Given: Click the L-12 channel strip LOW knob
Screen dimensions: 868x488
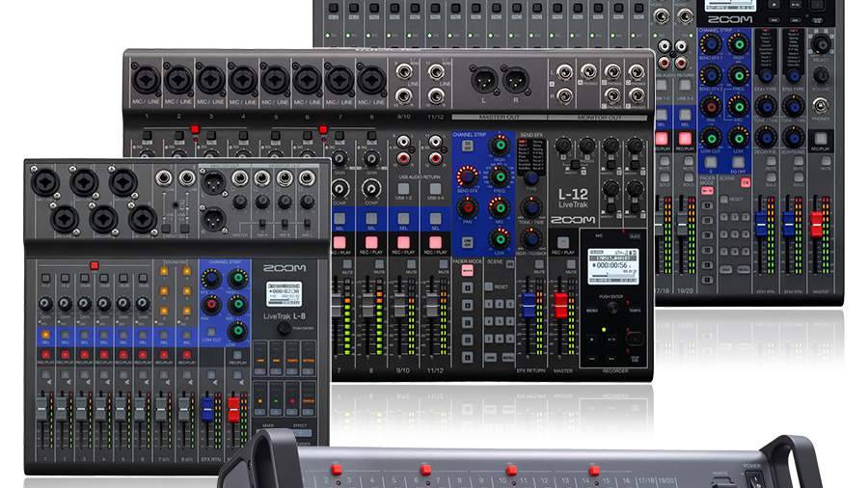Looking at the screenshot, I should tap(500, 237).
